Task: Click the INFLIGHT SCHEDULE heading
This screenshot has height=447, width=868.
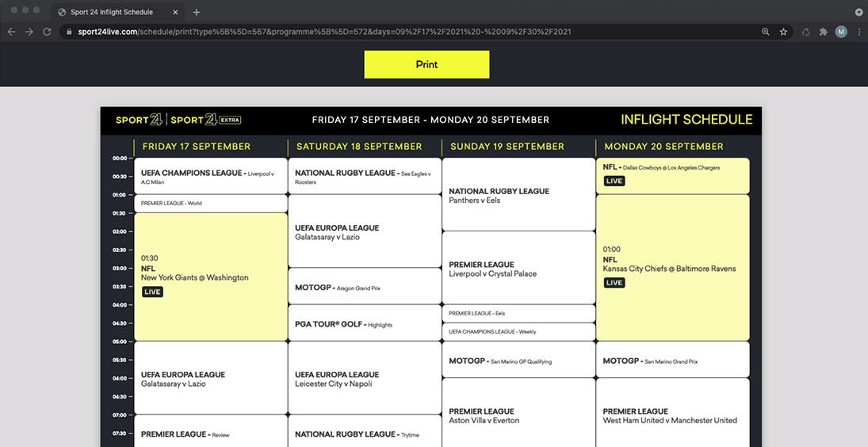Action: coord(686,120)
